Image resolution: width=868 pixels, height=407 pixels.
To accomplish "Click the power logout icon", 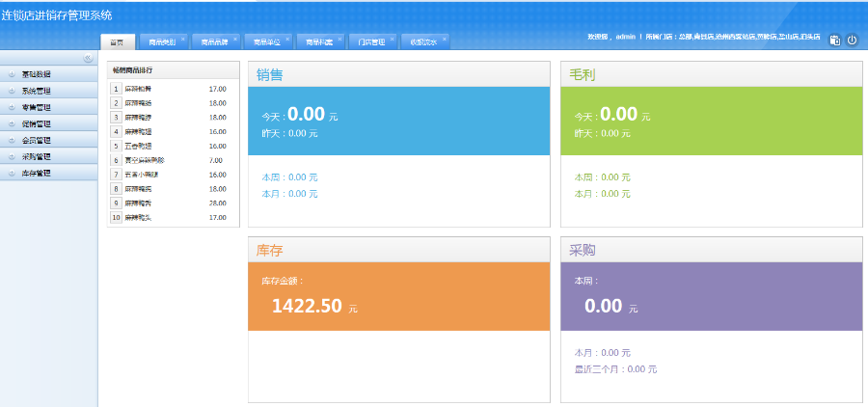I will tap(853, 40).
